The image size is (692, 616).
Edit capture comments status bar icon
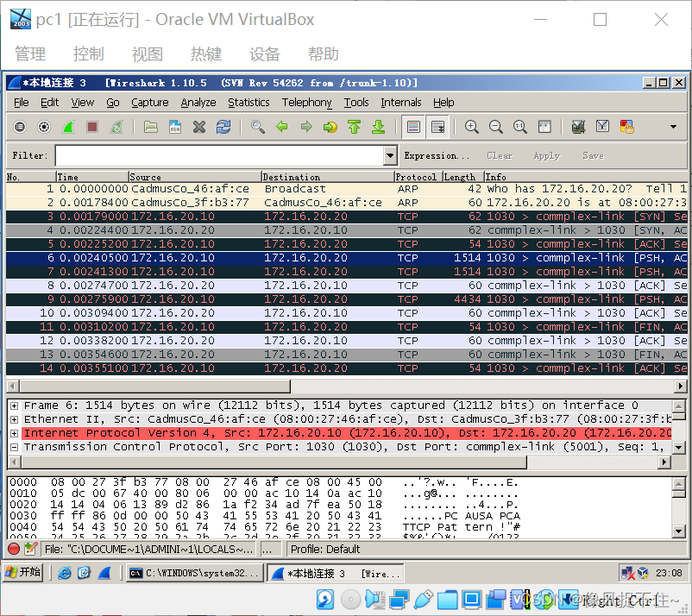pos(30,549)
